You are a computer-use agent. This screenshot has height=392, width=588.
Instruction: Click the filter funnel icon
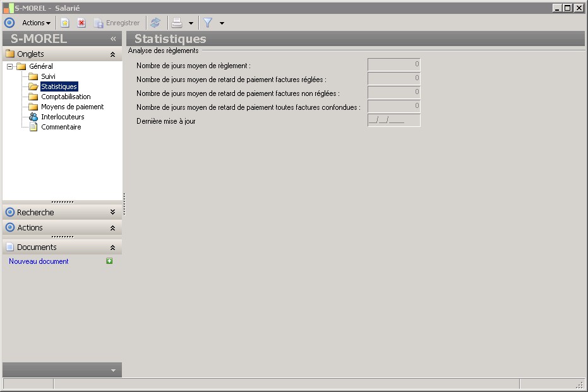pos(208,23)
